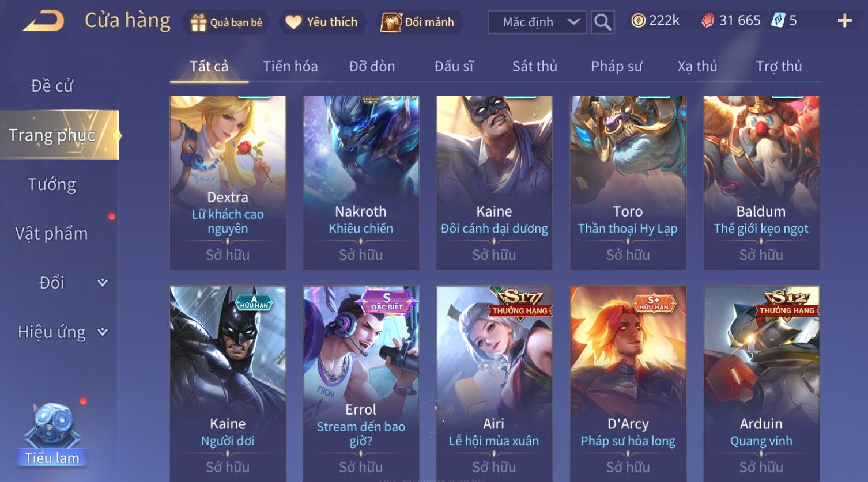Select Vật phẩm in the sidebar
This screenshot has width=868, height=482.
(52, 233)
